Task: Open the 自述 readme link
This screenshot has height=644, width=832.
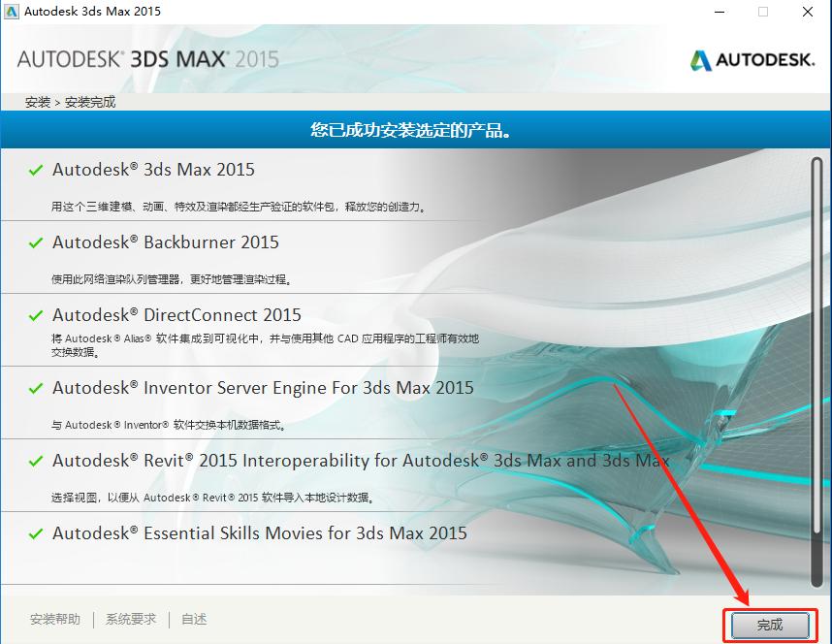Action: 192,618
